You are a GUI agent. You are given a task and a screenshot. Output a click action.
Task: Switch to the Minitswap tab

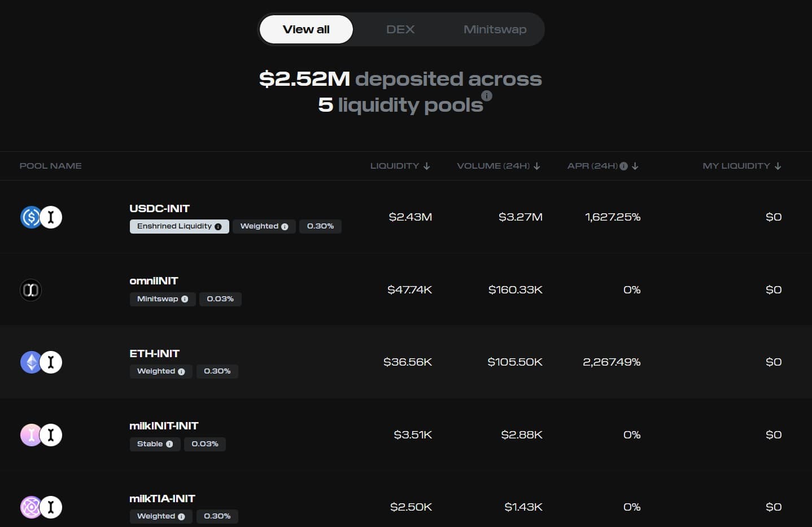point(495,29)
